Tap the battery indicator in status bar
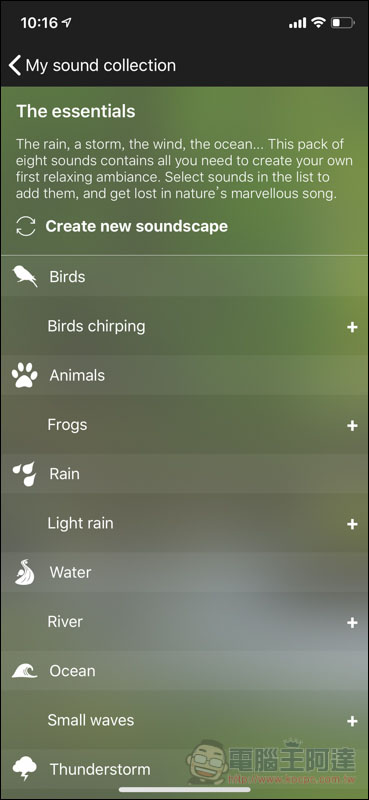This screenshot has width=369, height=800. pos(342,22)
